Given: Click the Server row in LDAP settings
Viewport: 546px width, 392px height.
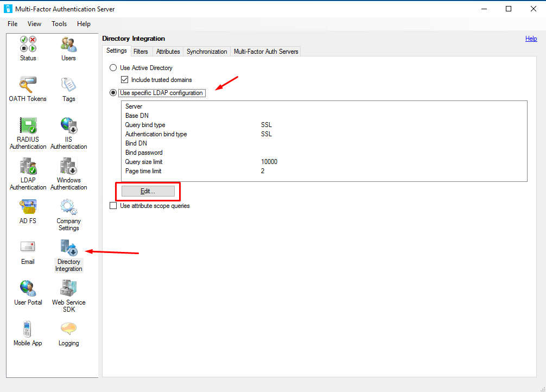Looking at the screenshot, I should tap(324, 106).
